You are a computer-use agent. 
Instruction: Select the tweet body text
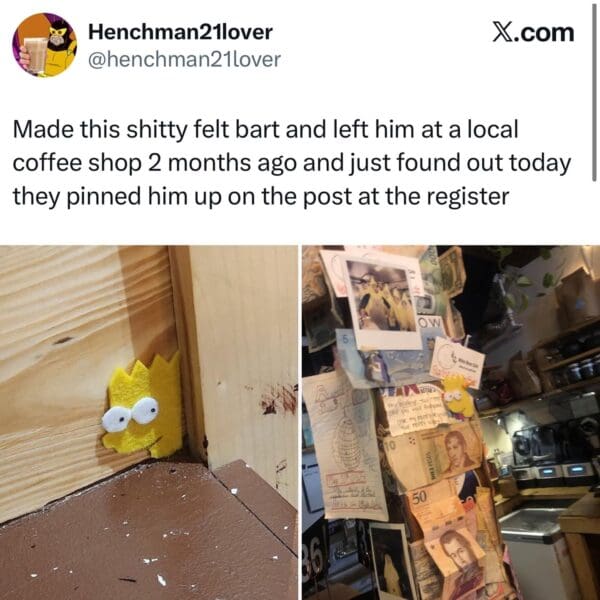click(292, 163)
